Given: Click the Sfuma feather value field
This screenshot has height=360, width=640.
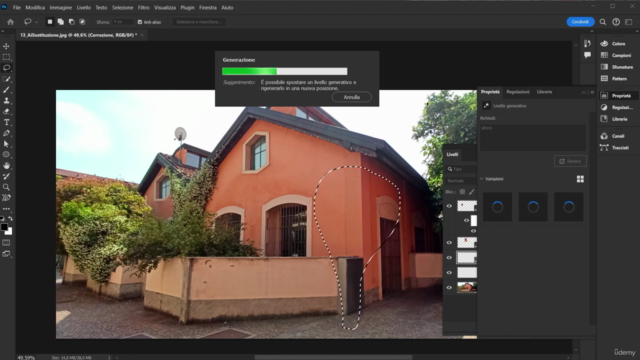Looking at the screenshot, I should click(x=123, y=22).
